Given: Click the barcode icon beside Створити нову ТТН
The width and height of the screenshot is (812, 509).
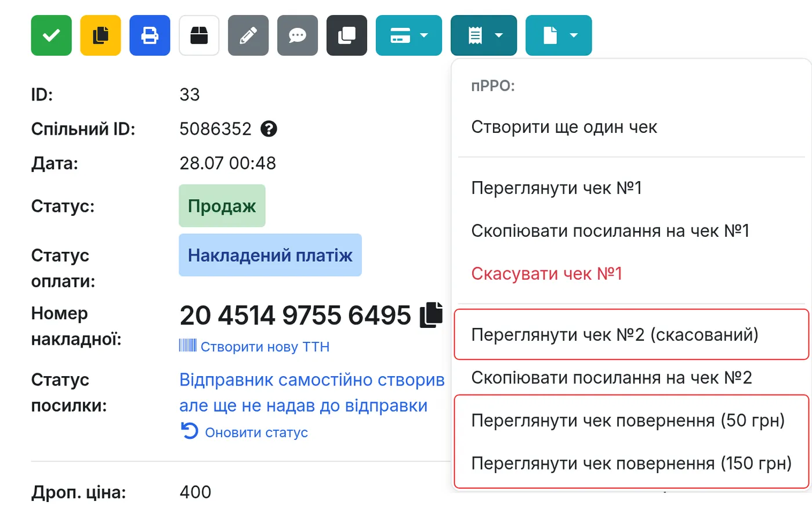Looking at the screenshot, I should (x=187, y=346).
